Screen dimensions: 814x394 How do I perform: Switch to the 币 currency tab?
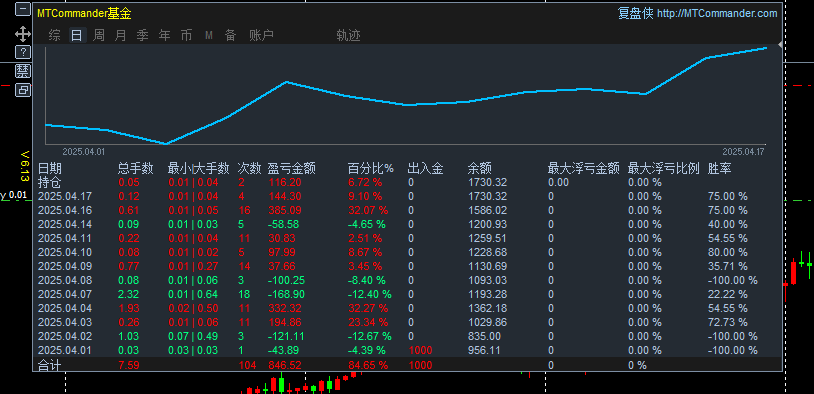pos(186,35)
